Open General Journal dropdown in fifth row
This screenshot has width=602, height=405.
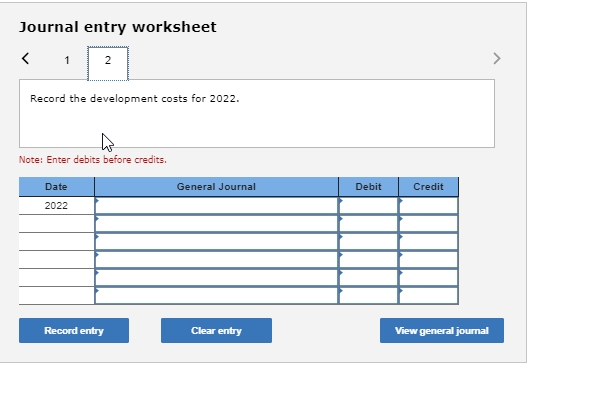(216, 278)
